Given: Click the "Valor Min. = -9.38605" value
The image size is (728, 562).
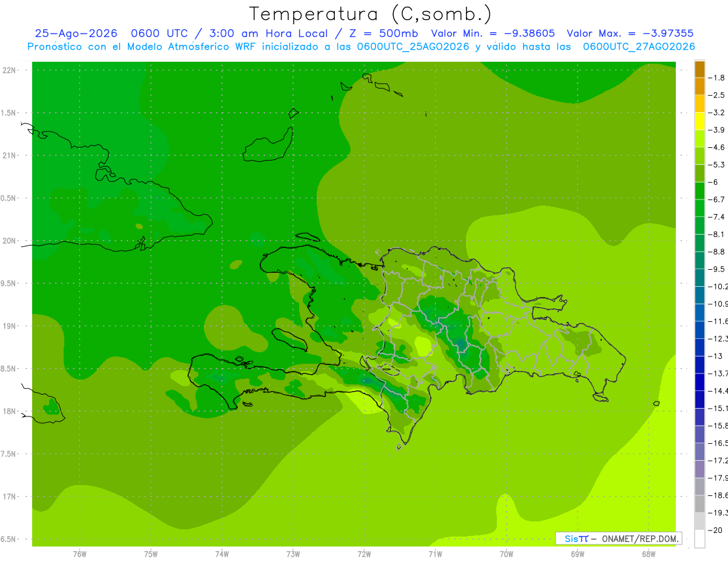Looking at the screenshot, I should coord(493,33).
